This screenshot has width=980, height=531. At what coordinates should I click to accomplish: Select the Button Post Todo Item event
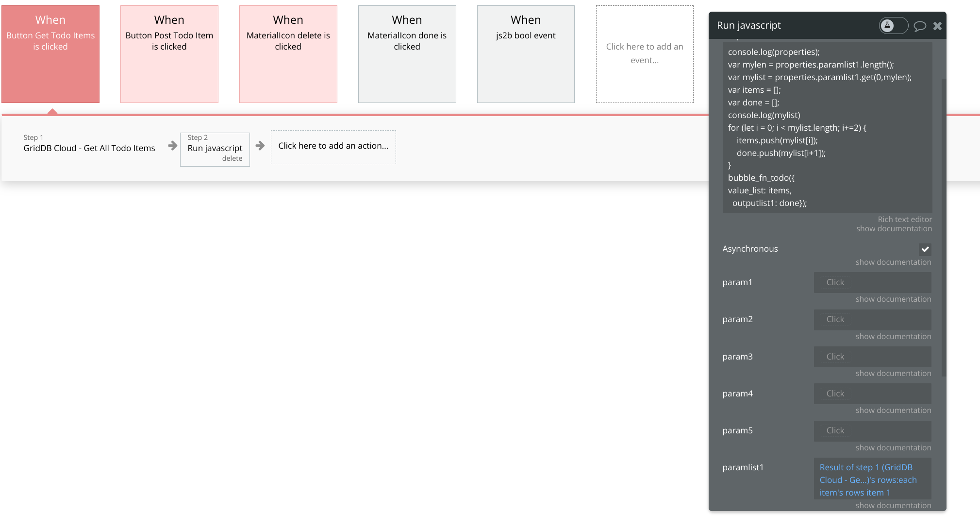tap(169, 54)
